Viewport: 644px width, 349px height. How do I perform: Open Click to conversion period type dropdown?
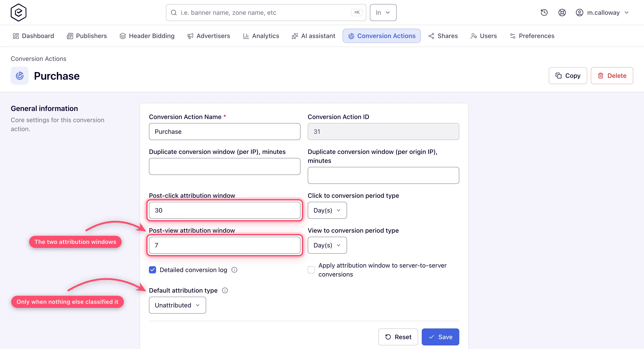coord(327,210)
